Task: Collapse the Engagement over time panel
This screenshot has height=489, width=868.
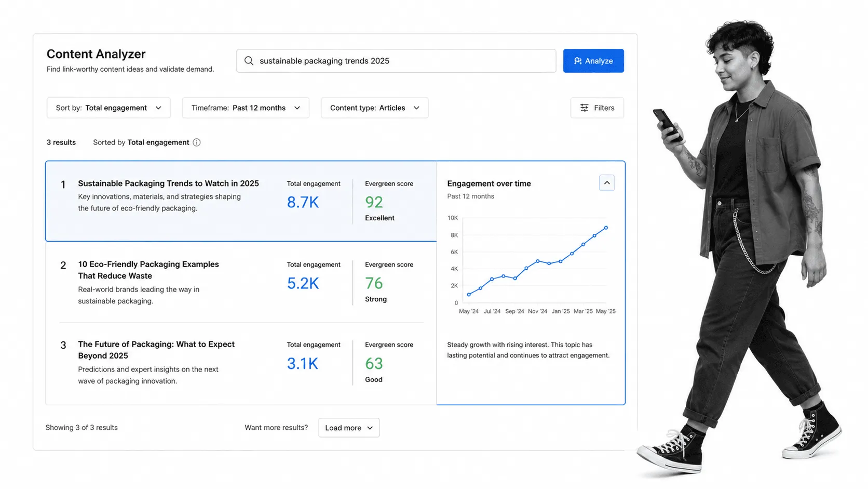Action: click(x=607, y=183)
